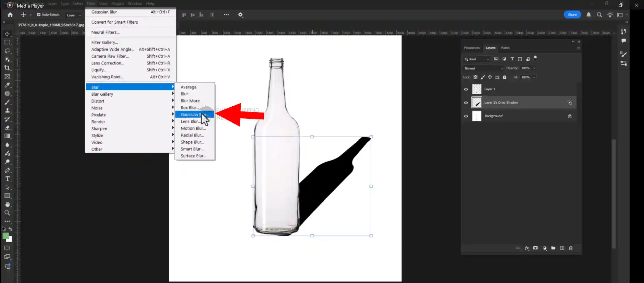This screenshot has height=283, width=644.
Task: Go to the Home screen icon
Action: tap(10, 15)
